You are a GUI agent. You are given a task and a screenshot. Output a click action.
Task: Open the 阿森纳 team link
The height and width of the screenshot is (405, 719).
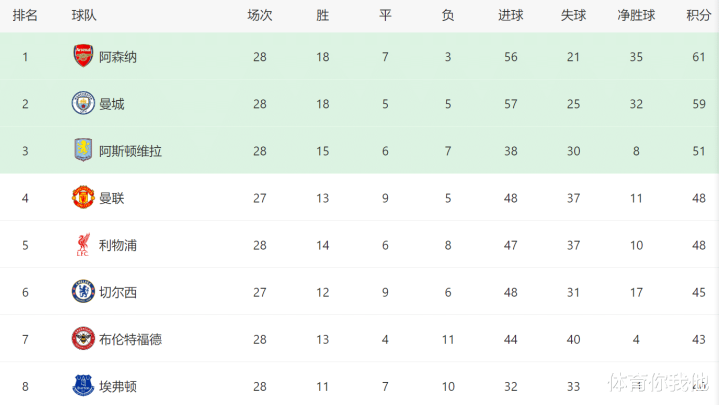click(x=118, y=57)
